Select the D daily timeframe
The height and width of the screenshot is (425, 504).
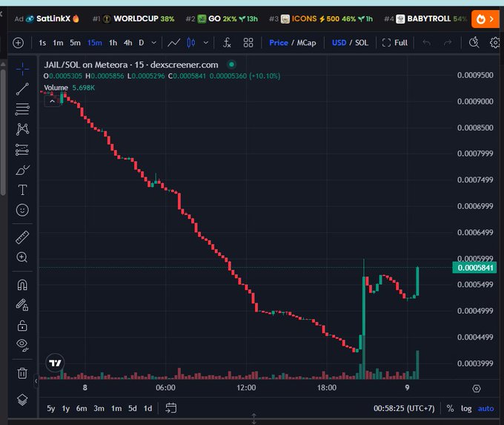tap(142, 43)
